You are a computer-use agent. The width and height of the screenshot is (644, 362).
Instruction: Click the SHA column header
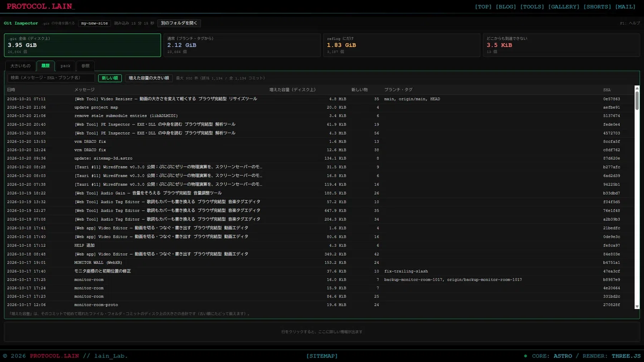point(606,90)
